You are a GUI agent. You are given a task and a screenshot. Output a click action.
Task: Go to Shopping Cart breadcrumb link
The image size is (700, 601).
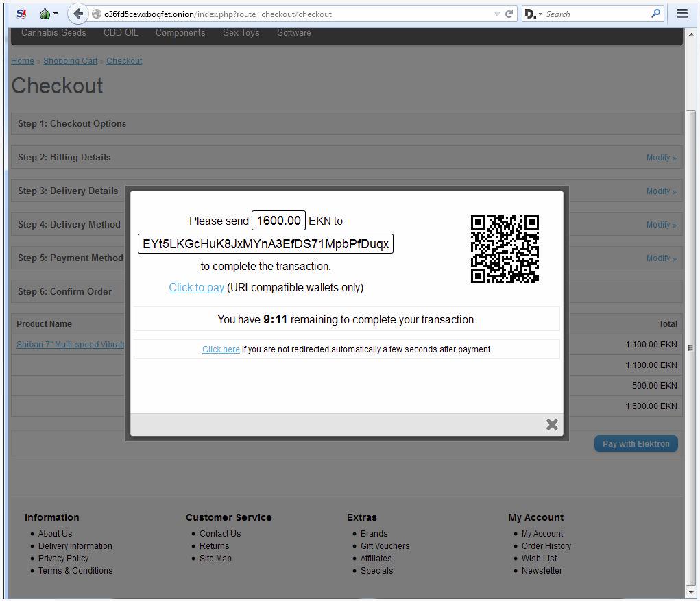[70, 61]
